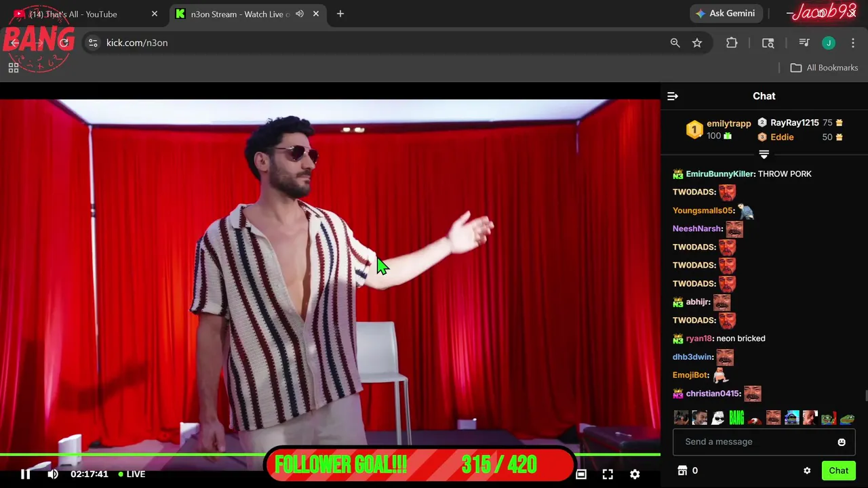Viewport: 868px width, 488px height.
Task: Collapse the chat panel arrow icon
Action: click(x=673, y=96)
